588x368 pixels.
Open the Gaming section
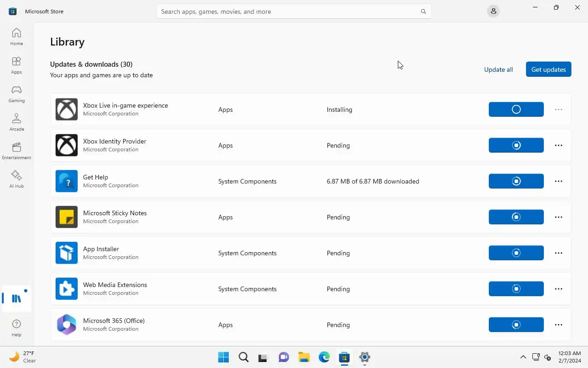coord(17,94)
